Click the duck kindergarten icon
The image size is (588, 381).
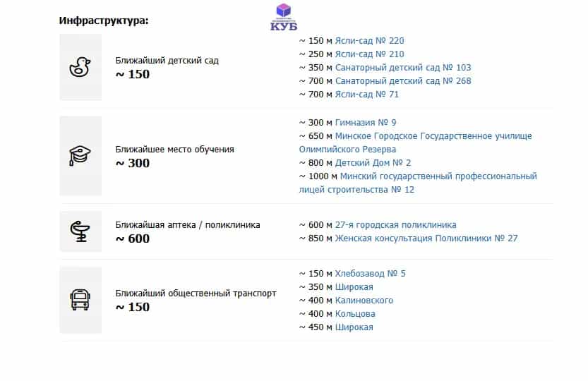[80, 67]
